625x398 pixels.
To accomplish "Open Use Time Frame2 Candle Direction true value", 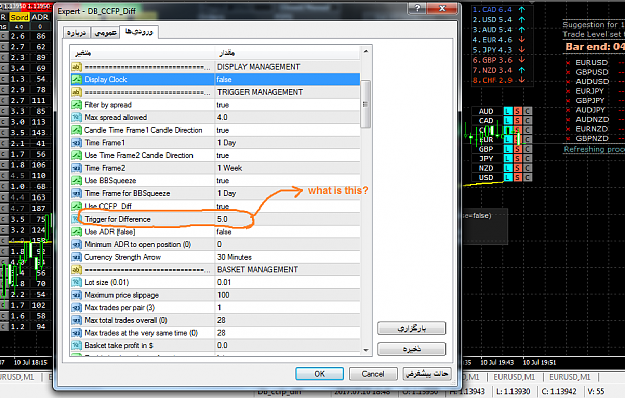I will point(287,155).
